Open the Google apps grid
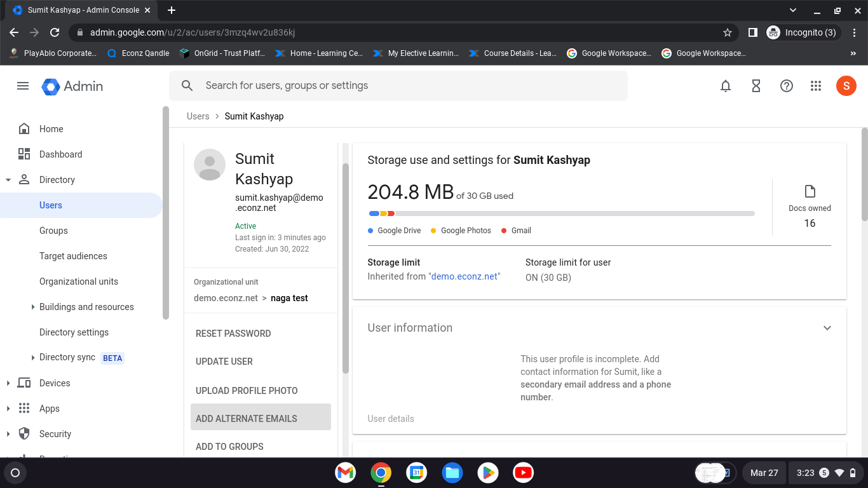The height and width of the screenshot is (488, 868). pos(817,86)
